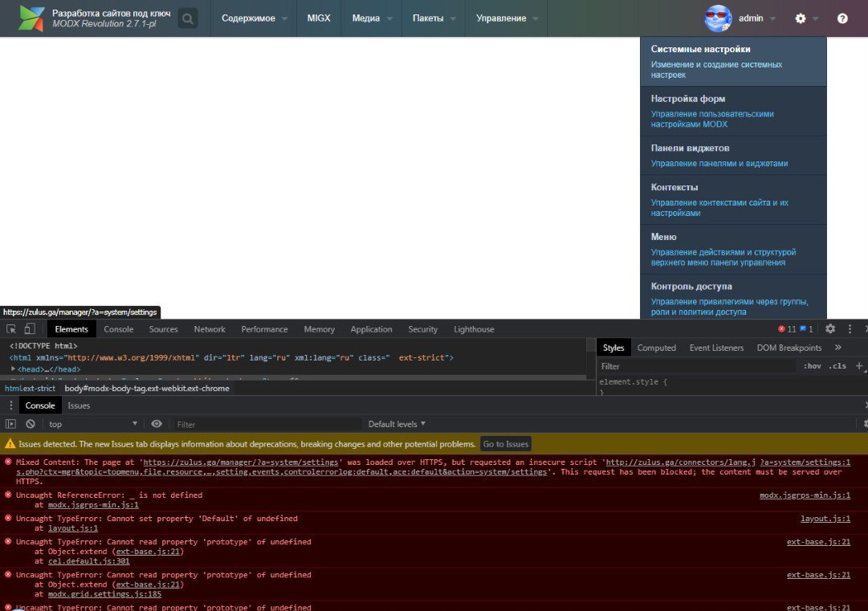Toggle the .cls element classes button
Screen dimensions: 868x611
click(x=837, y=366)
